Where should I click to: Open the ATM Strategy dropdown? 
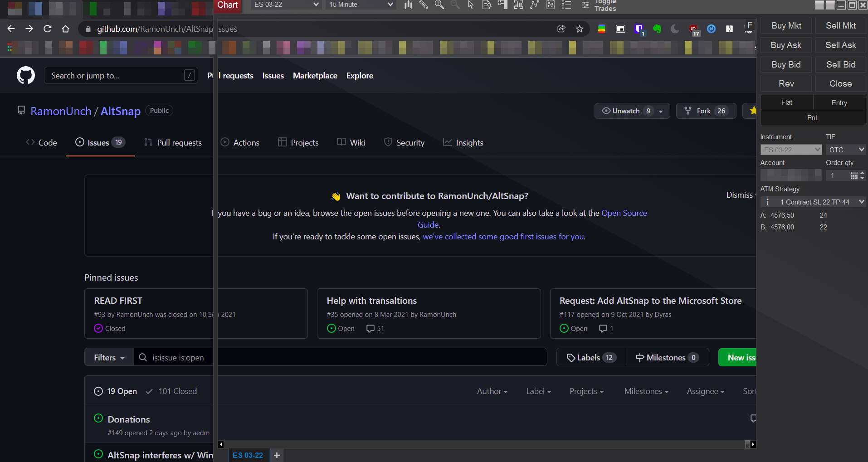813,202
